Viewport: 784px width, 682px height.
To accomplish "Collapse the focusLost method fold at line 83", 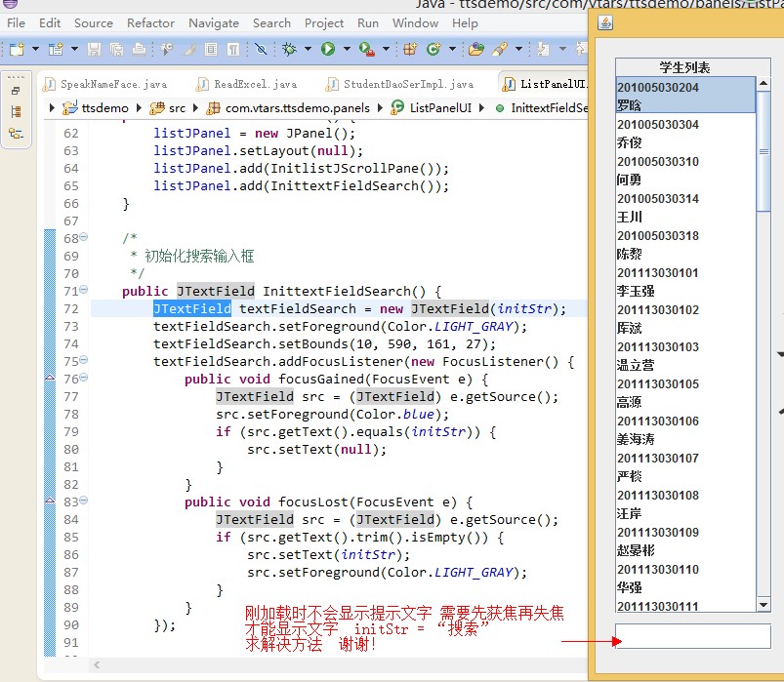I will pos(84,501).
